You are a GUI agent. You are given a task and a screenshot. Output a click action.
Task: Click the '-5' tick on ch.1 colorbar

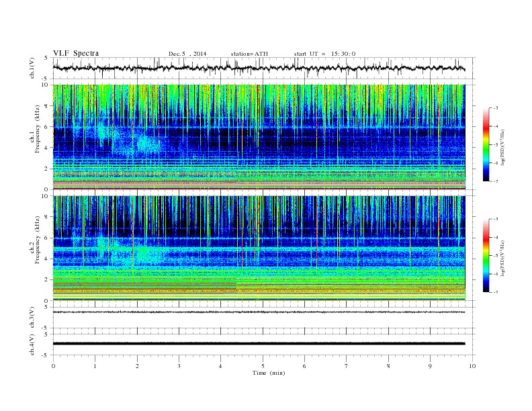[x=496, y=145]
